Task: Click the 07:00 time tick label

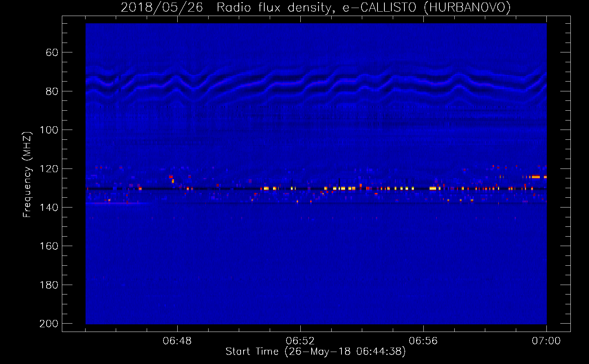Action: click(x=546, y=341)
